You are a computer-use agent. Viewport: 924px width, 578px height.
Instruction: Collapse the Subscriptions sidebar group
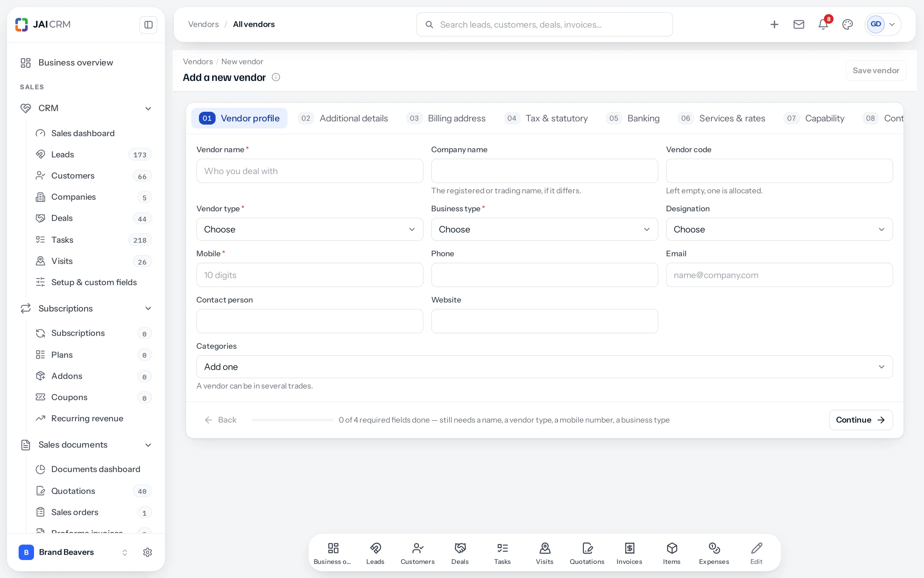click(86, 309)
